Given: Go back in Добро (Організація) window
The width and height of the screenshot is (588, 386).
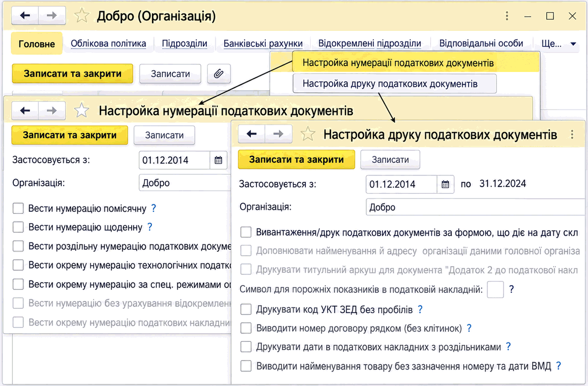Looking at the screenshot, I should click(25, 15).
